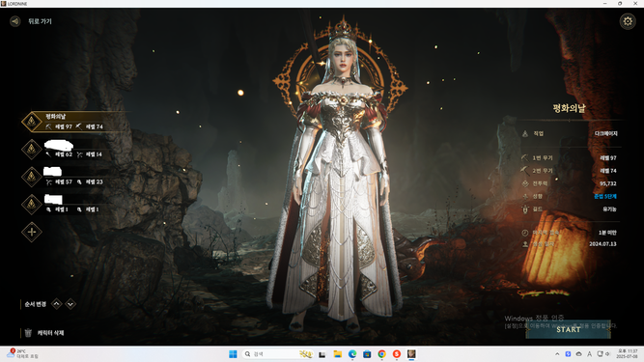Open Google Chrome from the taskbar

382,353
